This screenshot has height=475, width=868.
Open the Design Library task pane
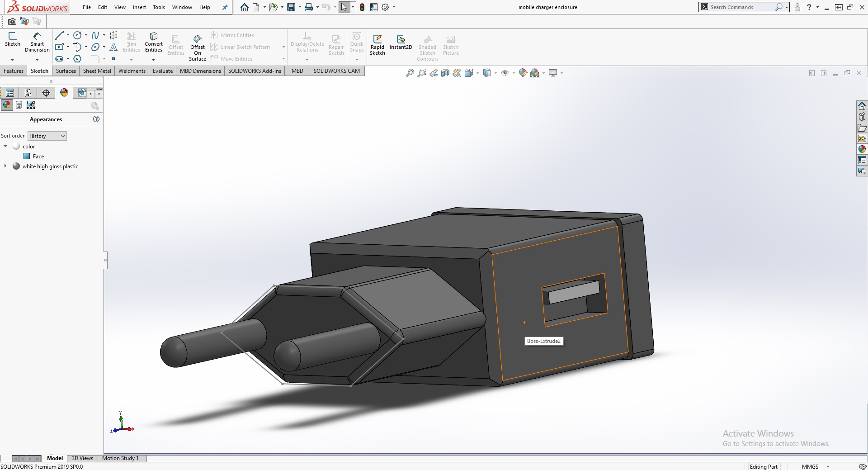(x=862, y=117)
